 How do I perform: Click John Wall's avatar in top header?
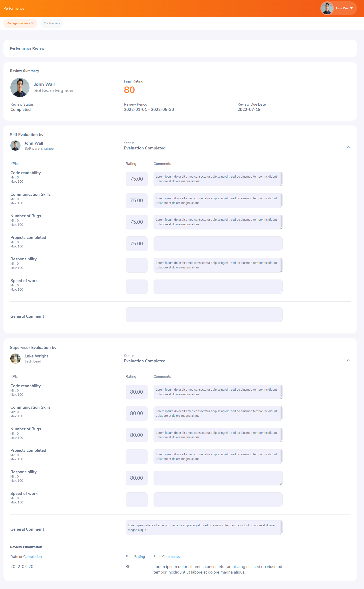[x=327, y=9]
